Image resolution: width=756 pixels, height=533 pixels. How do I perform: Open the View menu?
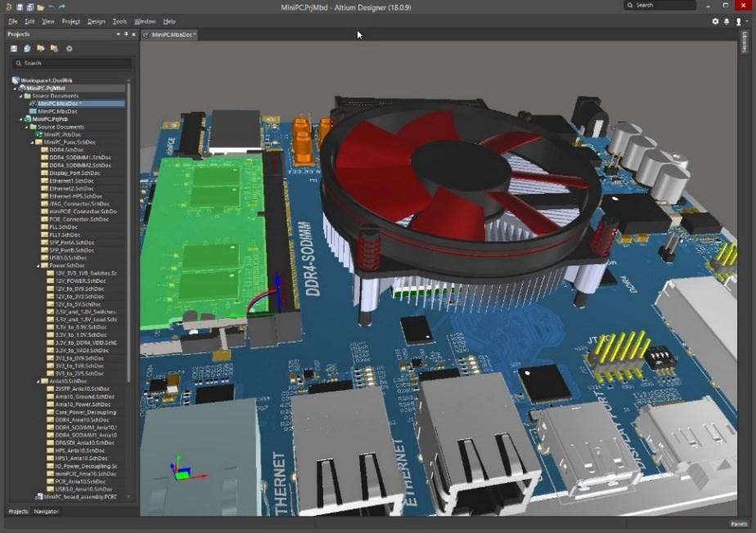point(47,21)
